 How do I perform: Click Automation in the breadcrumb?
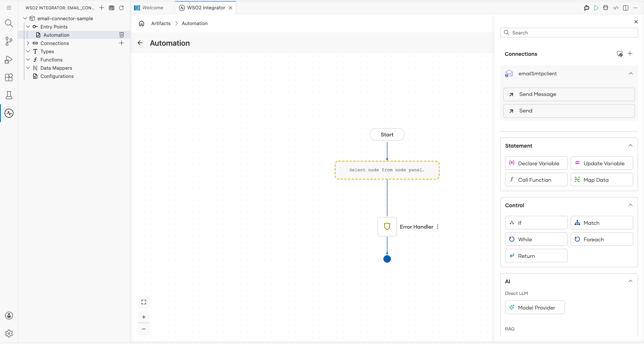coord(195,23)
